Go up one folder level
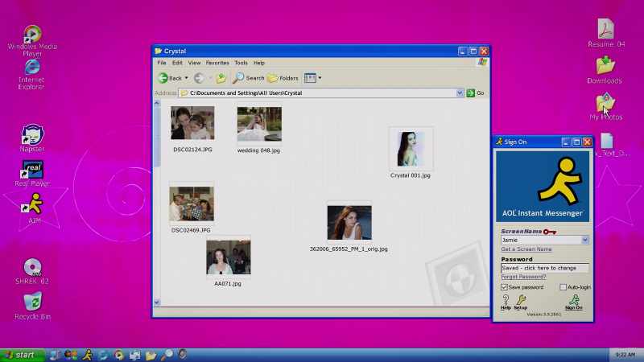Image resolution: width=644 pixels, height=362 pixels. (x=221, y=78)
